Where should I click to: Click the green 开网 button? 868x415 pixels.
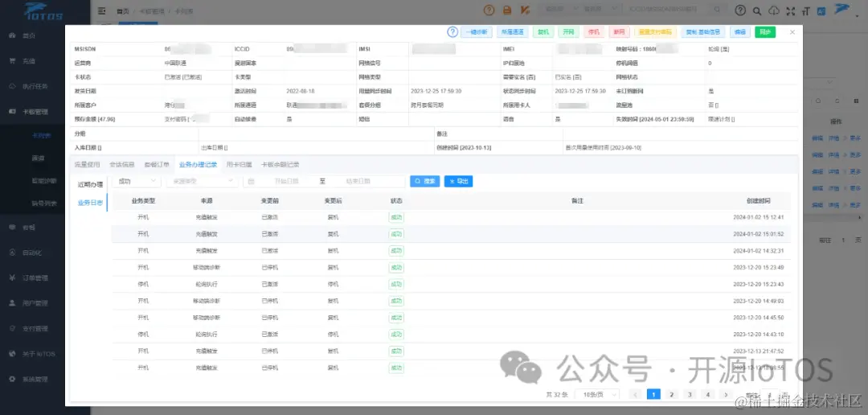click(568, 32)
